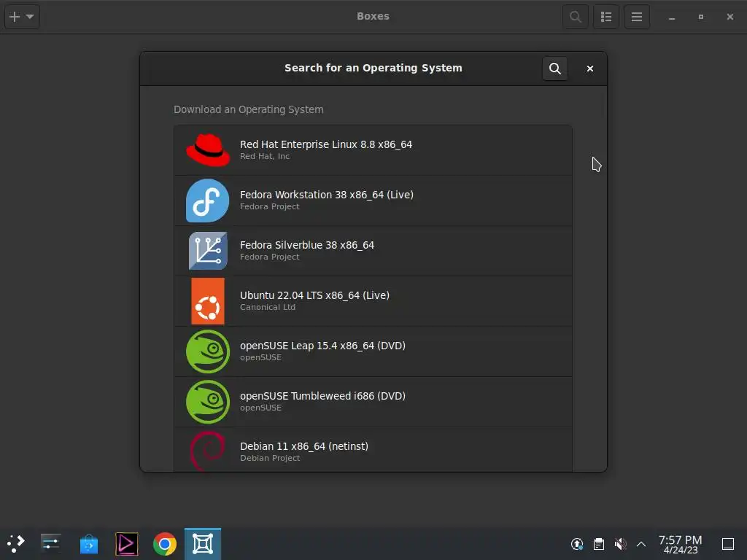The width and height of the screenshot is (747, 560).
Task: Minimize the Boxes window
Action: coord(672,17)
